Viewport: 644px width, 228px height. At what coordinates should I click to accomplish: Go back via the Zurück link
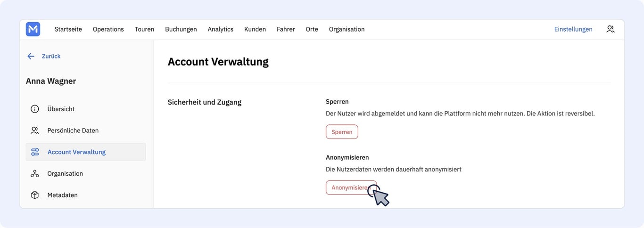coord(51,56)
